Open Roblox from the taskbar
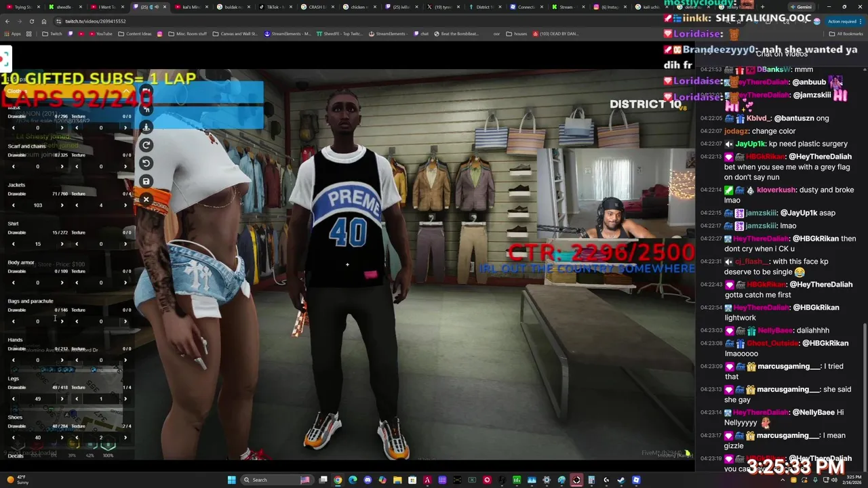Screen dimensions: 868x488 [x=636, y=480]
